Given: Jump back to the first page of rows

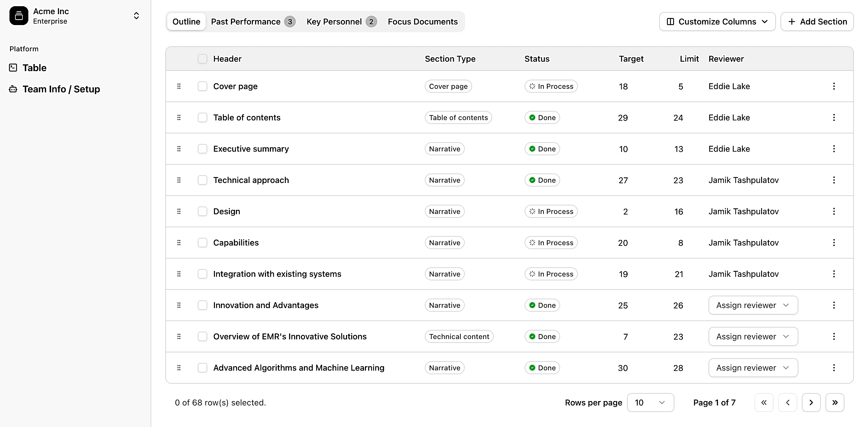Looking at the screenshot, I should click(764, 403).
